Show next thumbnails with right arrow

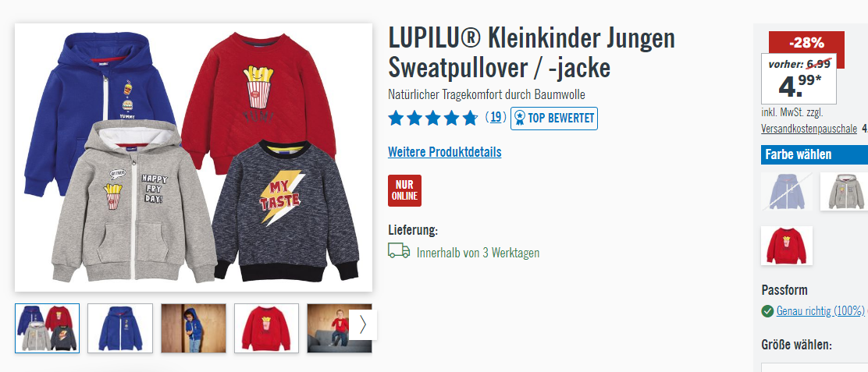(x=363, y=324)
